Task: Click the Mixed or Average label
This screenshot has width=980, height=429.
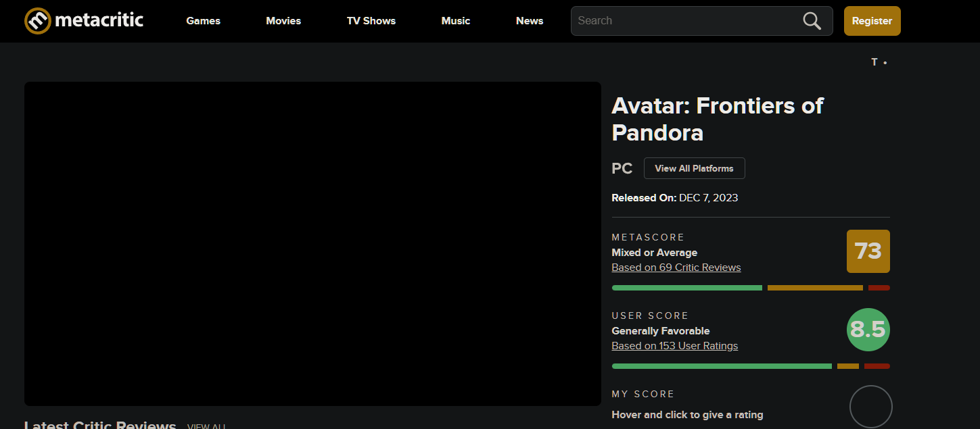Action: [655, 253]
